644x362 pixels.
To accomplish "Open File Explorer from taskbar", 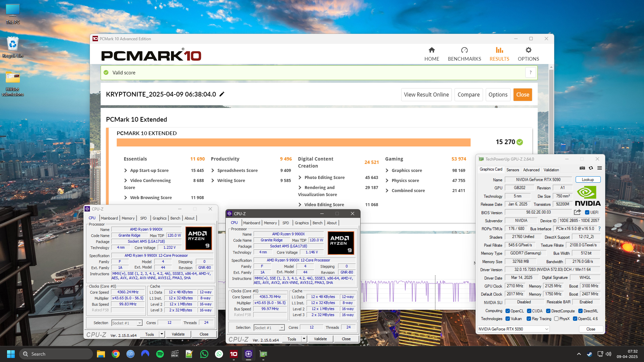I will (x=101, y=354).
